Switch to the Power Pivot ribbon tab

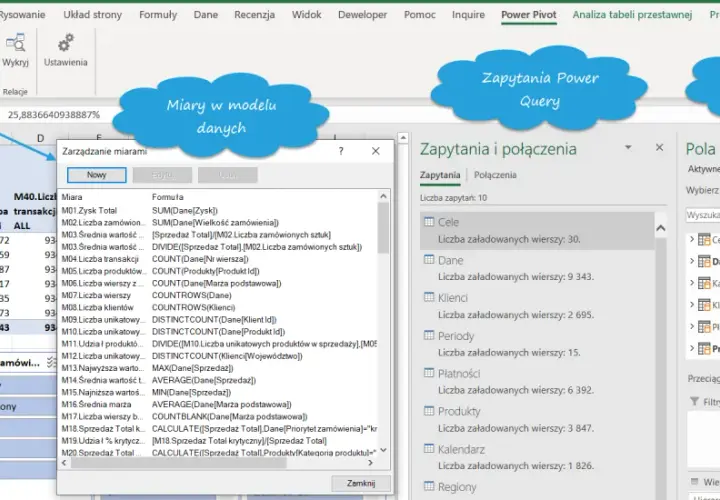tap(529, 15)
